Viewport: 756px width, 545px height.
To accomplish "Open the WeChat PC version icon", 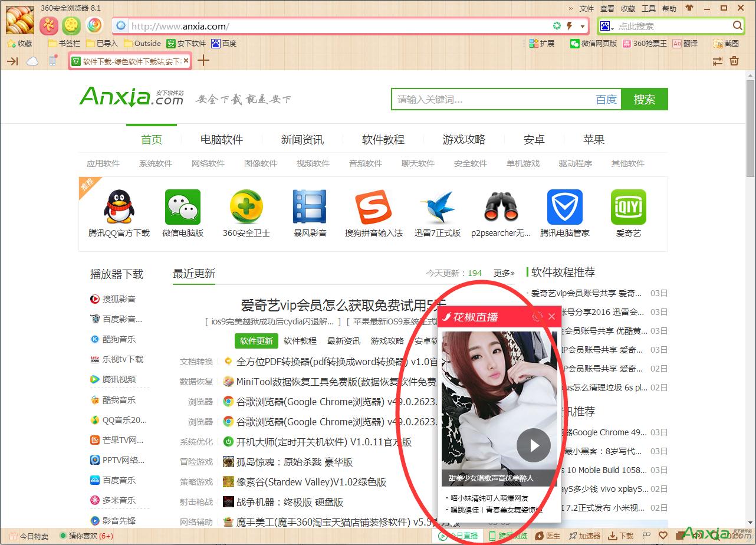I will [x=183, y=206].
